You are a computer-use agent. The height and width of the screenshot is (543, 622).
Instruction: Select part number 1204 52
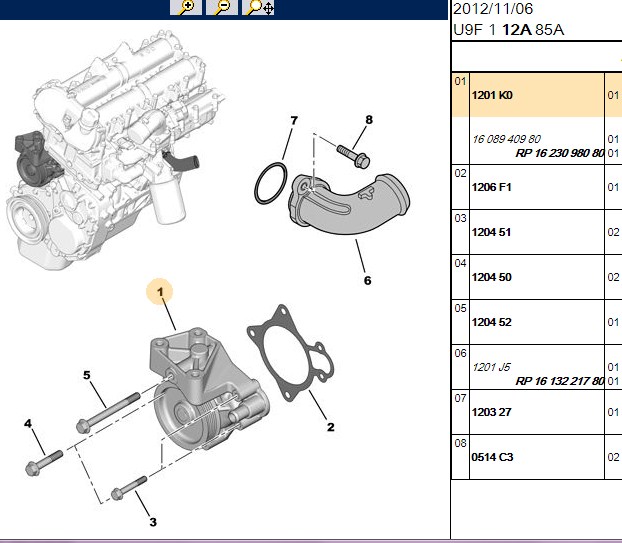tap(491, 322)
